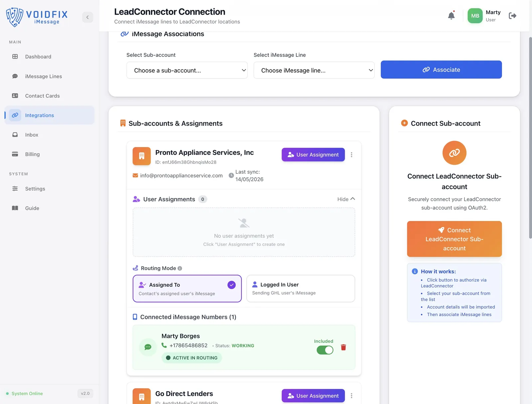Click the Billing card icon in sidebar
The image size is (532, 404).
click(x=15, y=154)
